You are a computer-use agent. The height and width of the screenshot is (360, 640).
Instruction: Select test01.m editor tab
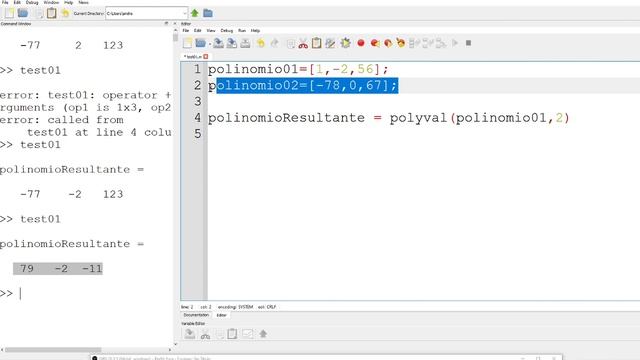[x=193, y=57]
